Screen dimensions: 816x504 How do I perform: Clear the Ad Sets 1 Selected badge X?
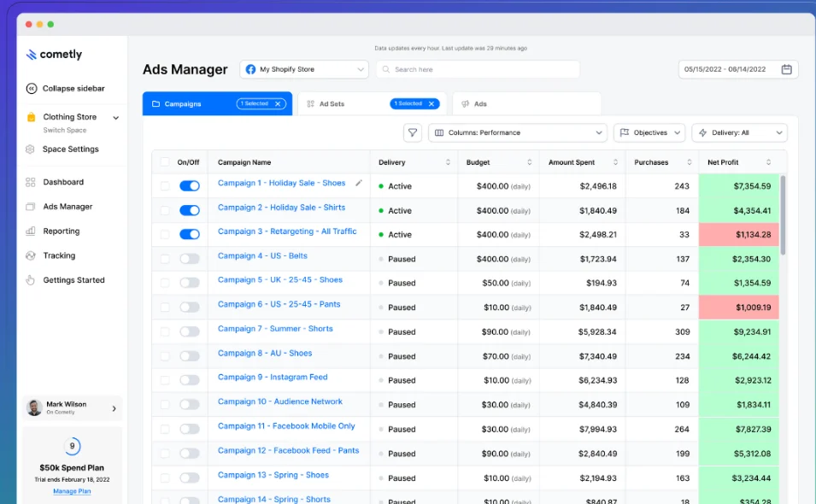(431, 104)
